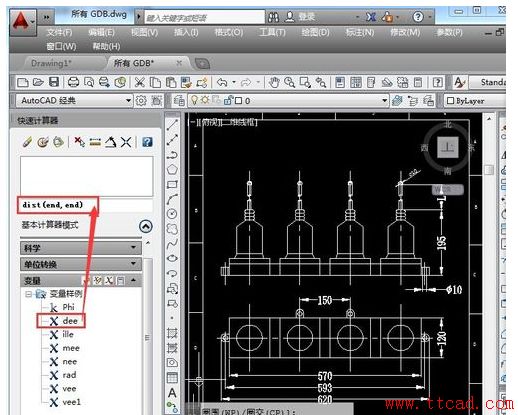Screen dimensions: 518x415
Task: Collapse the 变量 section arrow
Action: [134, 280]
